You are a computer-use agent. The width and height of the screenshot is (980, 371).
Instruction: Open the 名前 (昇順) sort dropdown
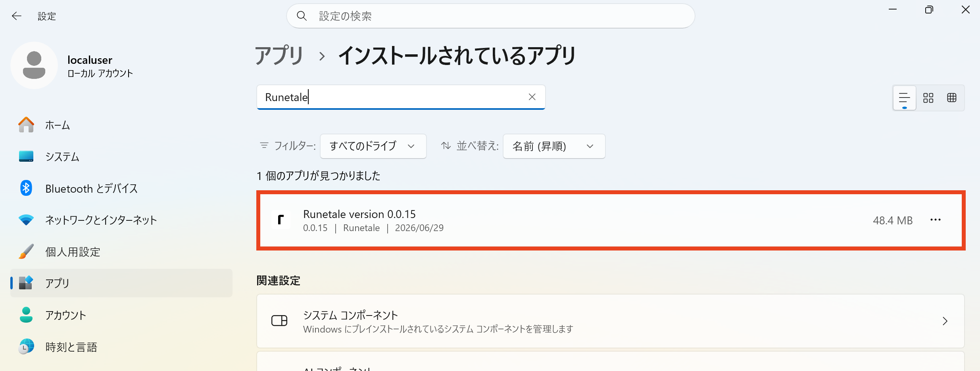(x=554, y=146)
